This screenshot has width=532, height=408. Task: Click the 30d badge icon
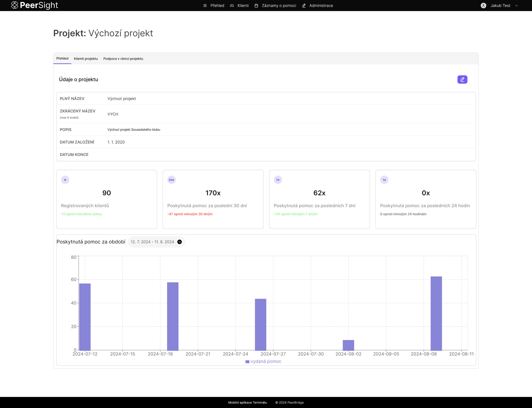click(x=171, y=180)
